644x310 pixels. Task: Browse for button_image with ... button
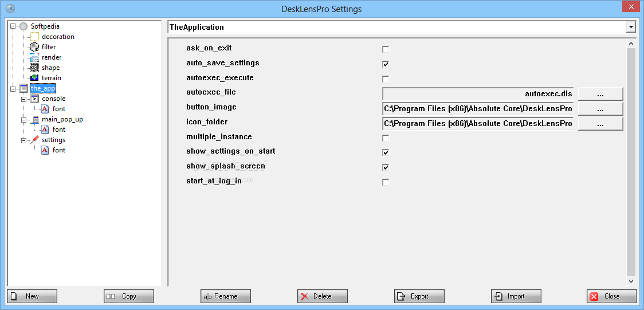[x=600, y=109]
